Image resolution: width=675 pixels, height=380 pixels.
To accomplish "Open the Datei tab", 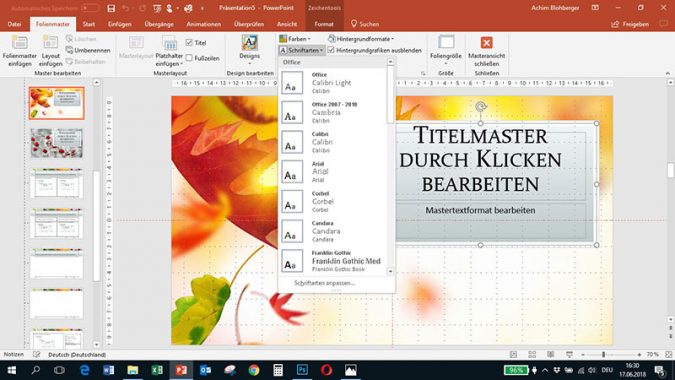I will click(14, 24).
